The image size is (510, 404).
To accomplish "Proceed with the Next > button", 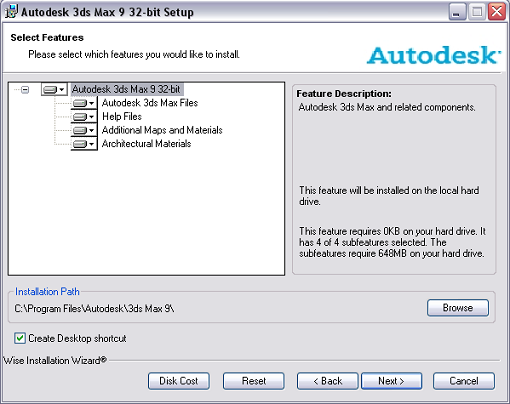I will click(391, 381).
